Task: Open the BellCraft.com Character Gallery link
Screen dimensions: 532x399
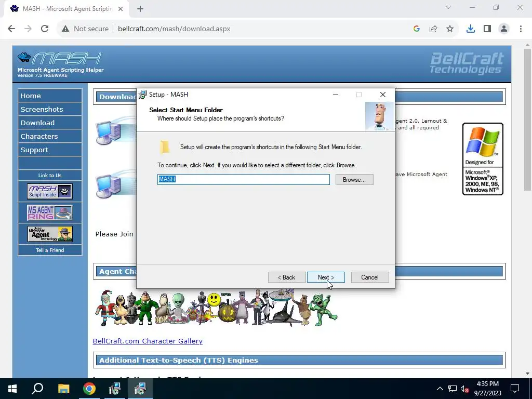Action: coord(148,341)
